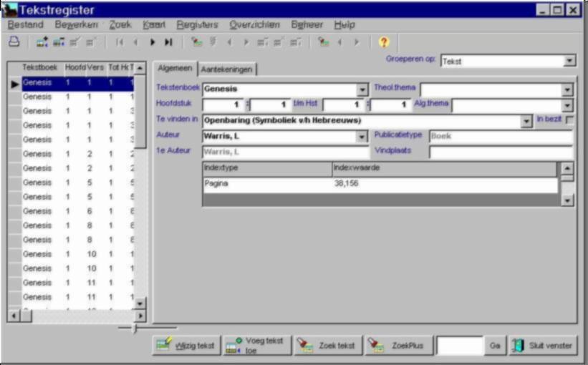588x365 pixels.
Task: Expand the Tekstenboek combo box
Action: (x=362, y=90)
